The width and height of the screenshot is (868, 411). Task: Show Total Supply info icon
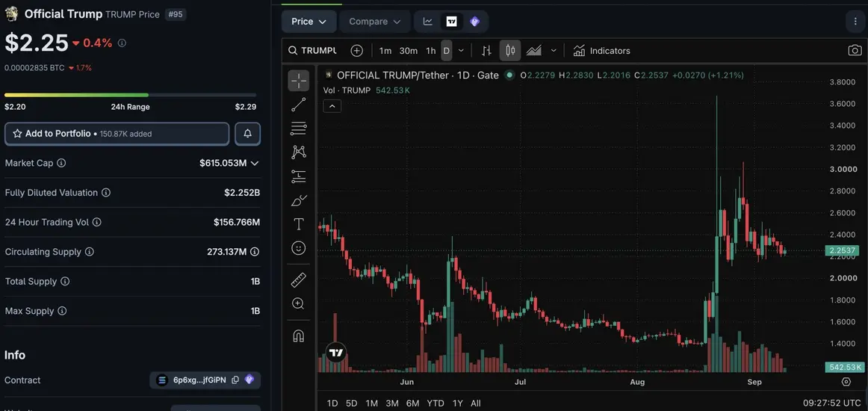coord(65,282)
